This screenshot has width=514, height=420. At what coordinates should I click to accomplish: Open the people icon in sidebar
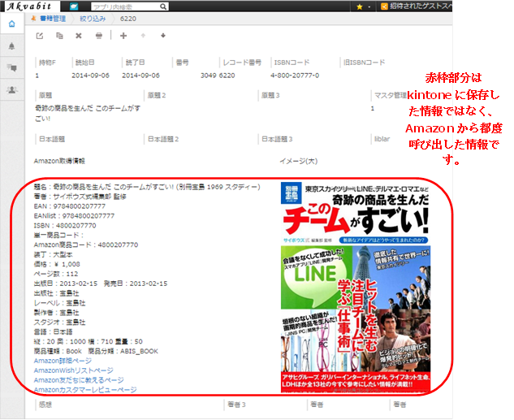click(x=12, y=90)
